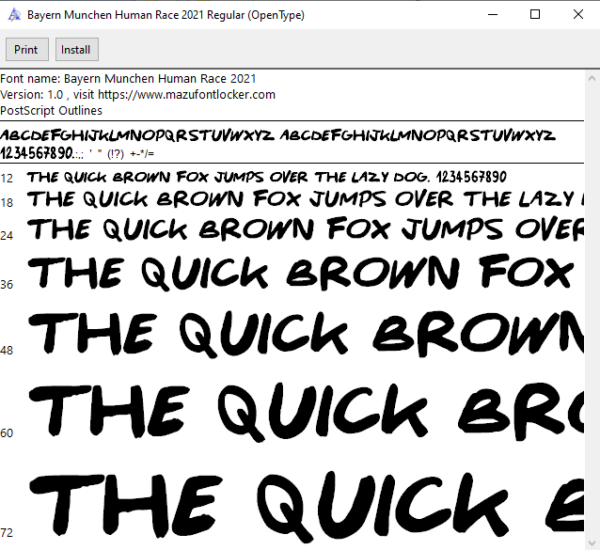Click the '36' size label
Image resolution: width=600 pixels, height=550 pixels.
7,284
